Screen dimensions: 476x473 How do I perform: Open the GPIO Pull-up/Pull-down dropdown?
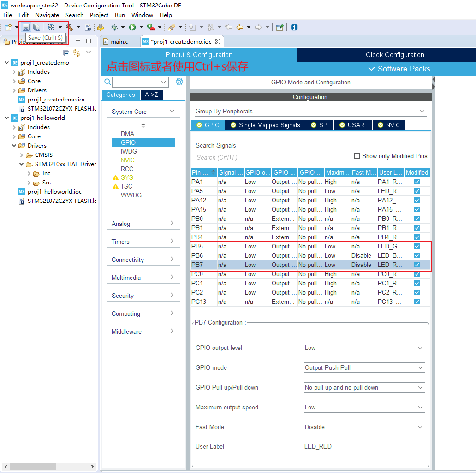point(364,387)
